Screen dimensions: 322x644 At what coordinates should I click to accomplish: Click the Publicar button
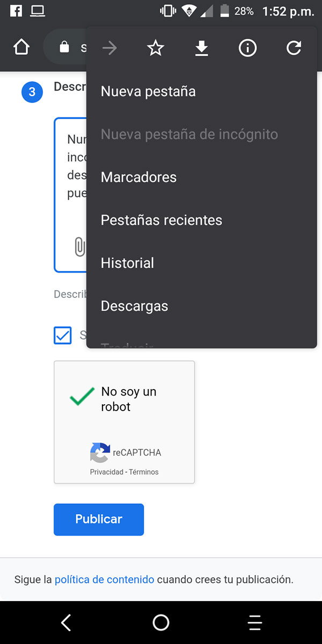[99, 519]
